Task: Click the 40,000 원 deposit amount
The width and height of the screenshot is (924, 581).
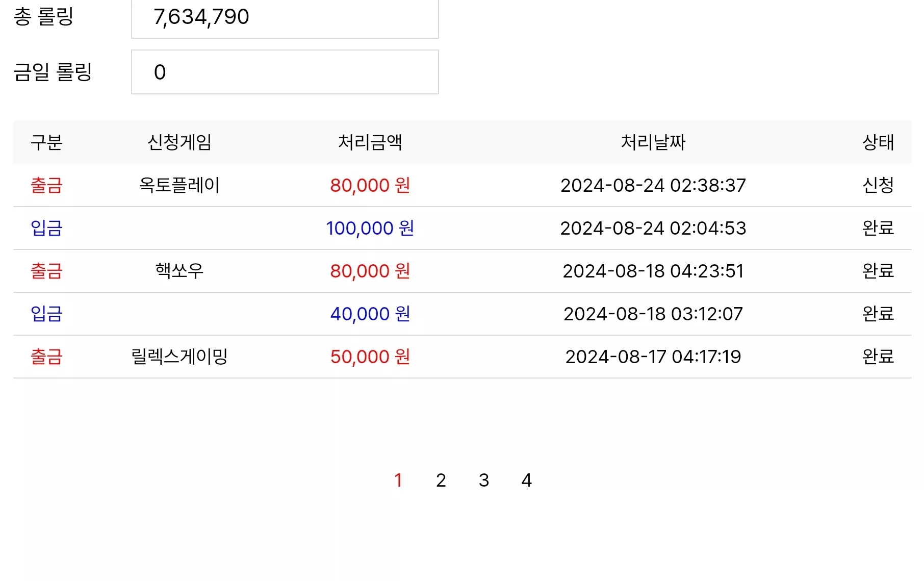Action: pos(370,314)
